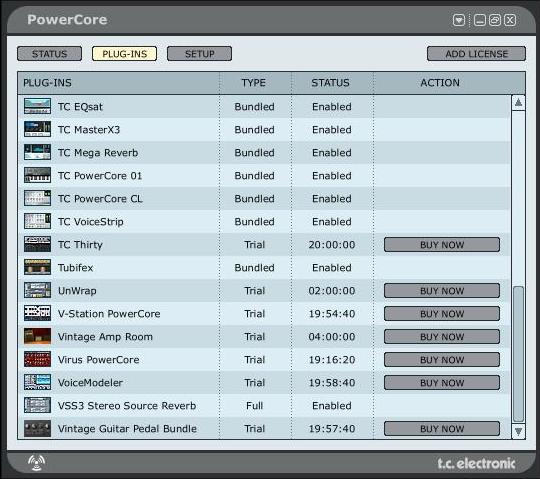Viewport: 540px width, 479px height.
Task: Select the Tubifex plug-in thumbnail
Action: [37, 268]
